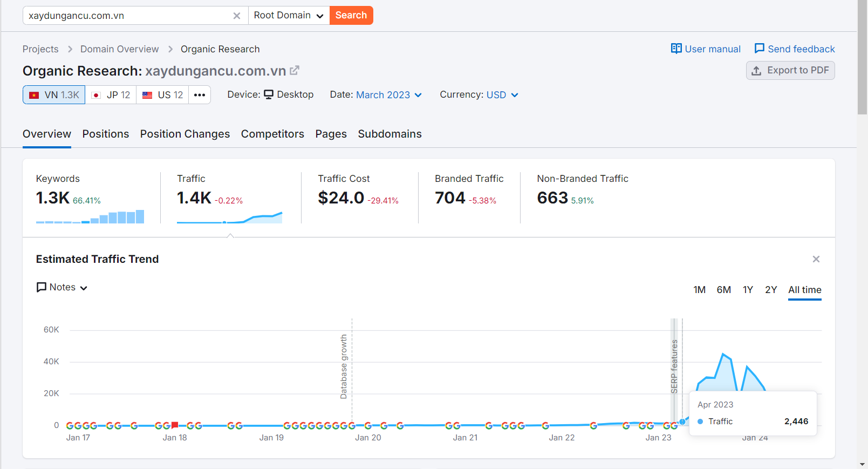Click the Desktop monitor icon
Screen dimensions: 868x469
(269, 94)
